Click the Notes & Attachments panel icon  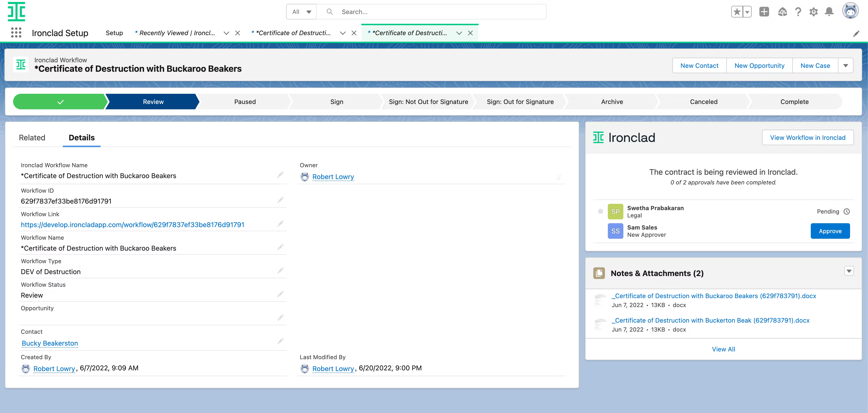(x=599, y=273)
